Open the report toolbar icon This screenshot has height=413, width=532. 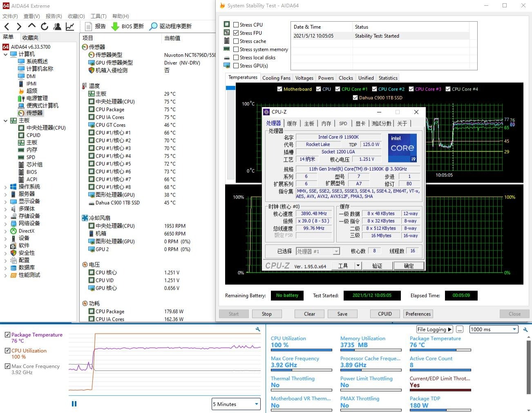(x=88, y=27)
